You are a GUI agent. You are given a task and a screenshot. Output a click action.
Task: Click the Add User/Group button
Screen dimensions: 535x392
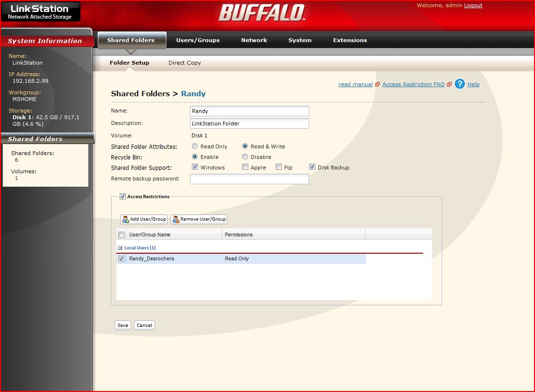point(144,219)
